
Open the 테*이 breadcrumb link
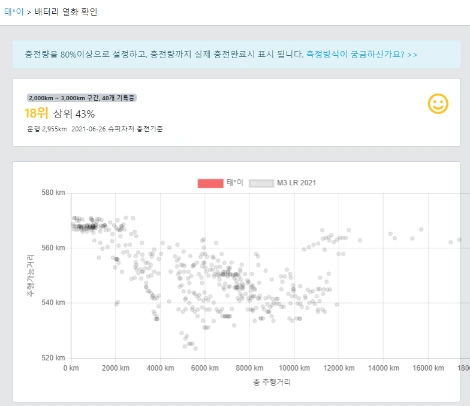14,12
